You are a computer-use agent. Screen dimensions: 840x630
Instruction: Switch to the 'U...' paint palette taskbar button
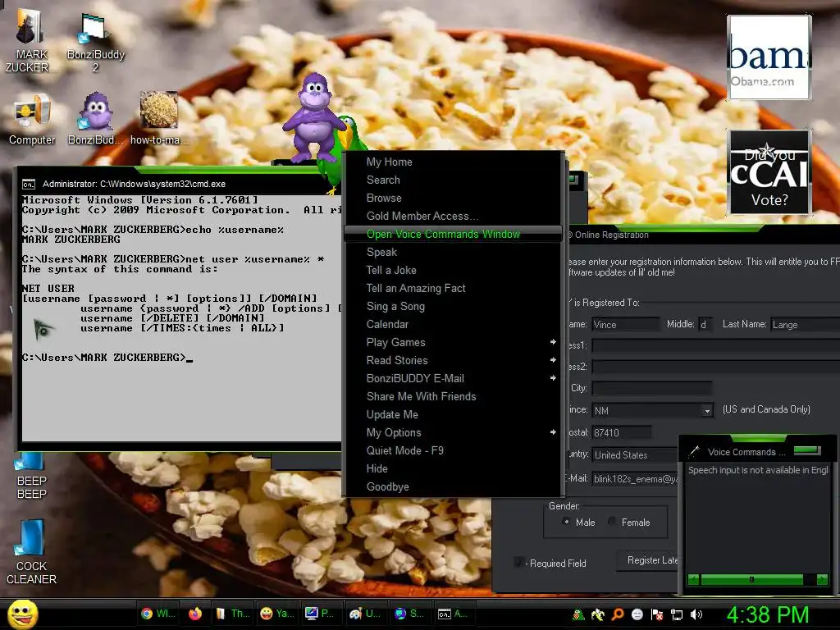pos(364,614)
